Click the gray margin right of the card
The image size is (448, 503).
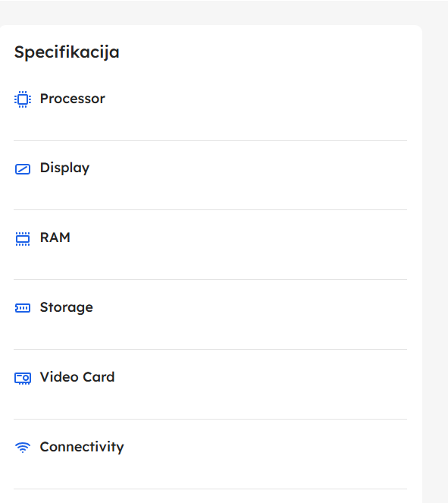tap(435, 256)
